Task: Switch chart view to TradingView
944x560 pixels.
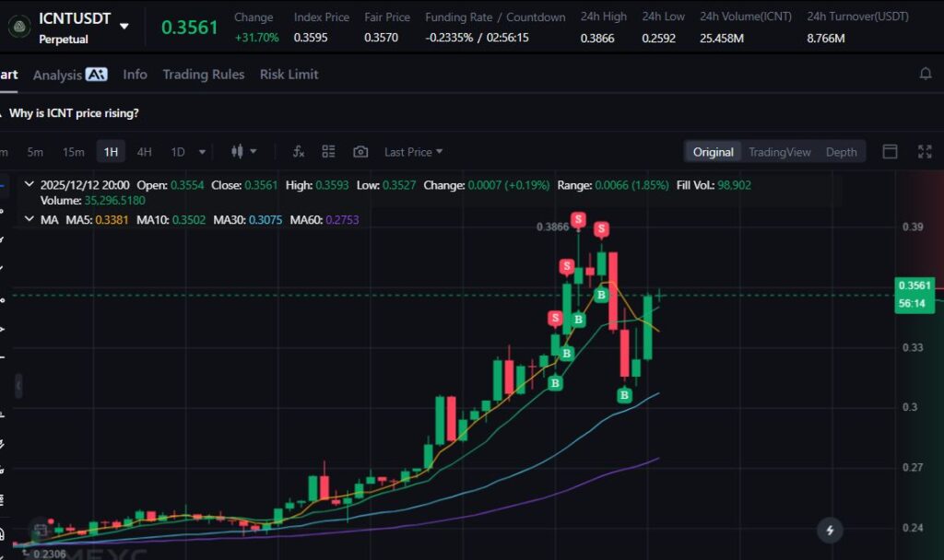Action: click(x=779, y=152)
